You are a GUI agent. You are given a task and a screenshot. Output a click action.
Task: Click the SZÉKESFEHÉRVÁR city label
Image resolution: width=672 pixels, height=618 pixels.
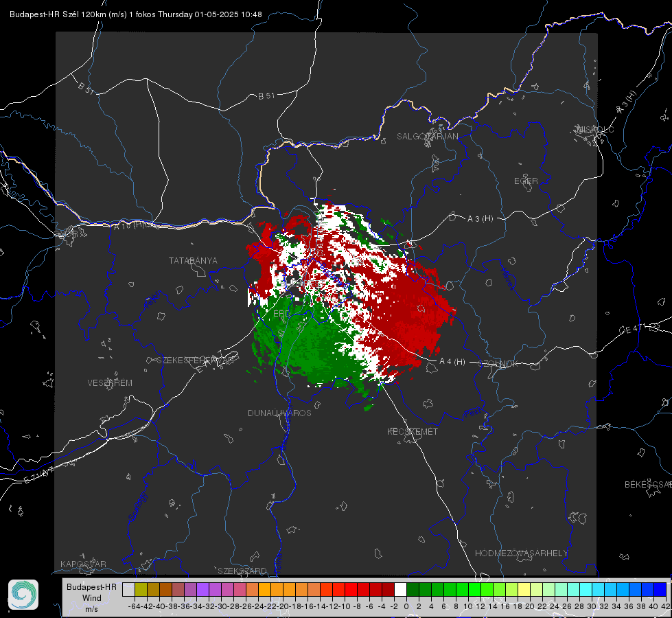coord(194,360)
